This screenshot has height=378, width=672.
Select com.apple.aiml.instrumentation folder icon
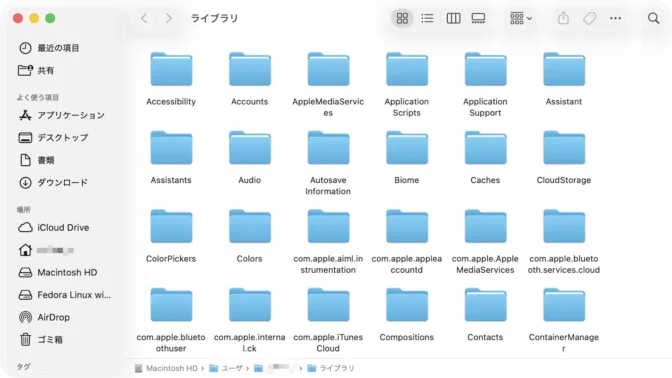click(328, 226)
